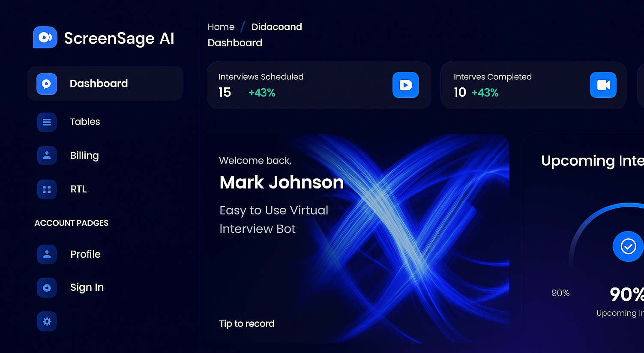This screenshot has height=353, width=644.
Task: Open the Profile account page
Action: [85, 254]
